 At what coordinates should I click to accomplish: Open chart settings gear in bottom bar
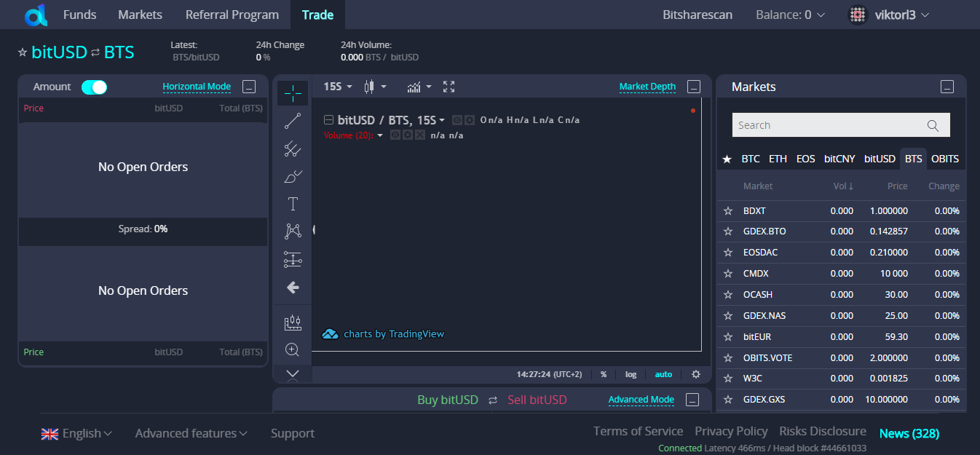pos(696,374)
